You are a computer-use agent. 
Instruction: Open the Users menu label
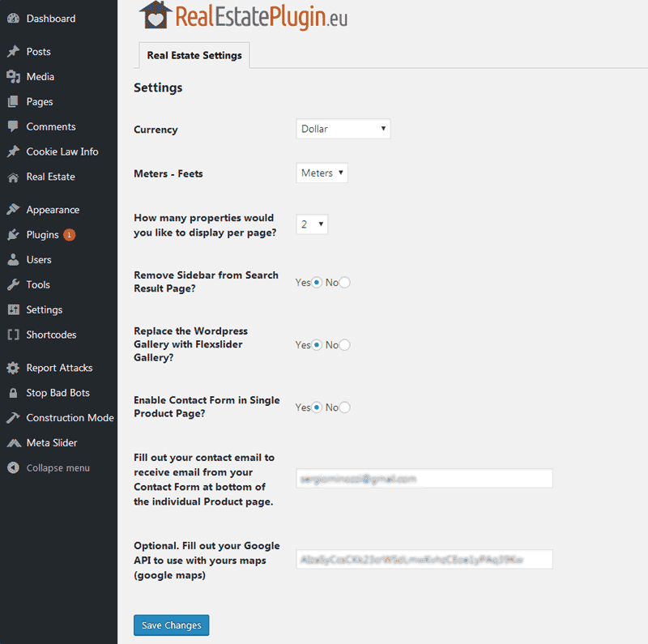[39, 259]
